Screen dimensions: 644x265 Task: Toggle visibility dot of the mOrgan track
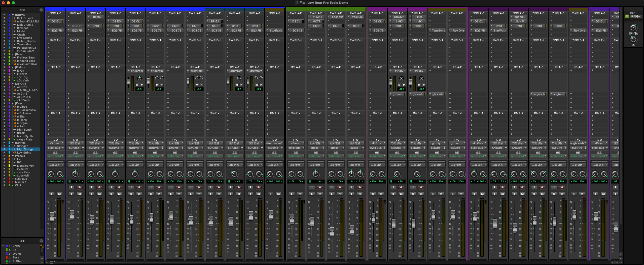click(4, 123)
